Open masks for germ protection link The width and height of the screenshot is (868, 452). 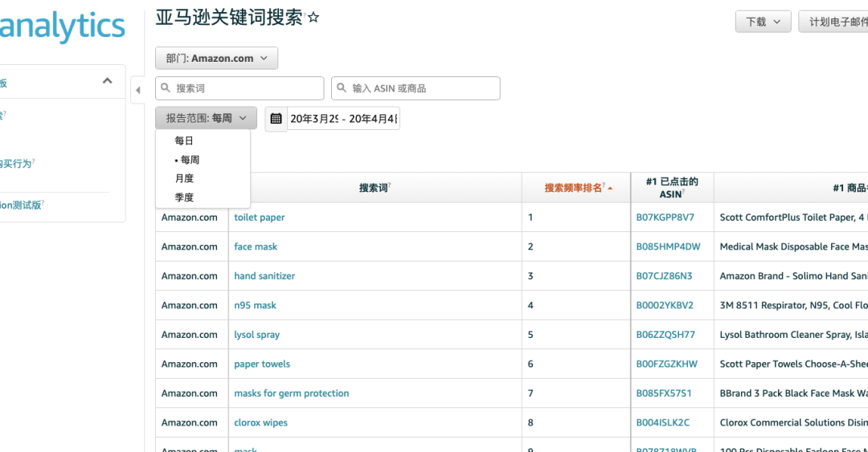(291, 393)
